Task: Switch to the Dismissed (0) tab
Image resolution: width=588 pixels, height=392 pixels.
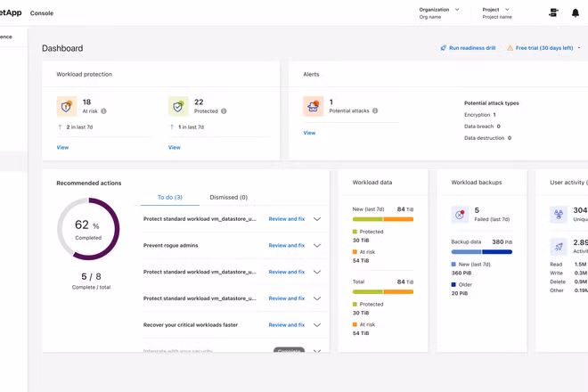Action: click(229, 197)
